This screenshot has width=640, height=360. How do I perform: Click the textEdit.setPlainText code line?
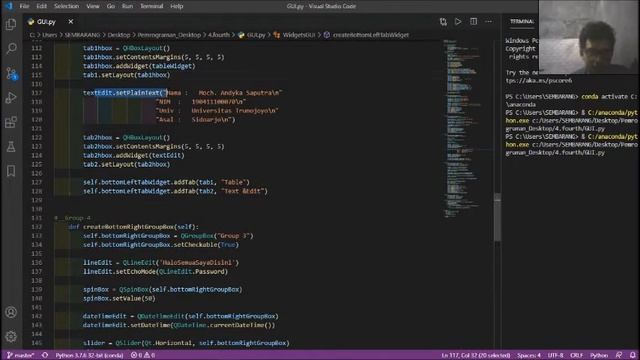(x=182, y=93)
